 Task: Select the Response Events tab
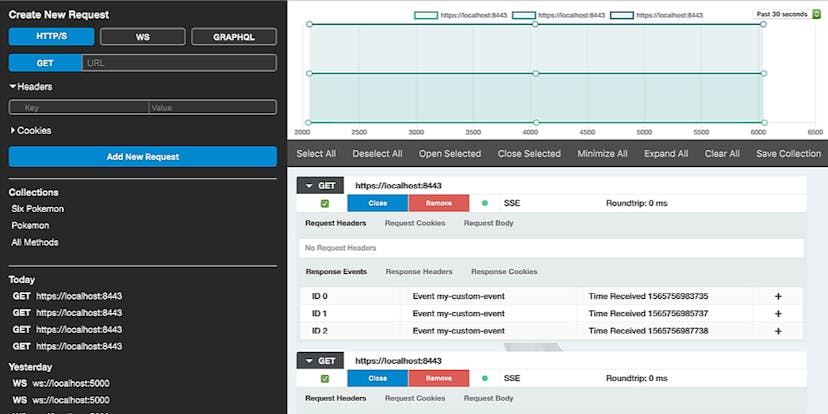point(336,271)
